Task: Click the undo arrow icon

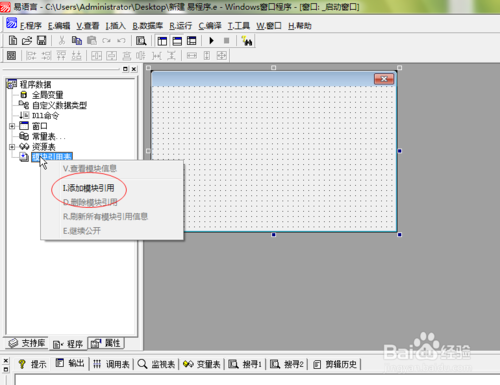Action: click(121, 41)
